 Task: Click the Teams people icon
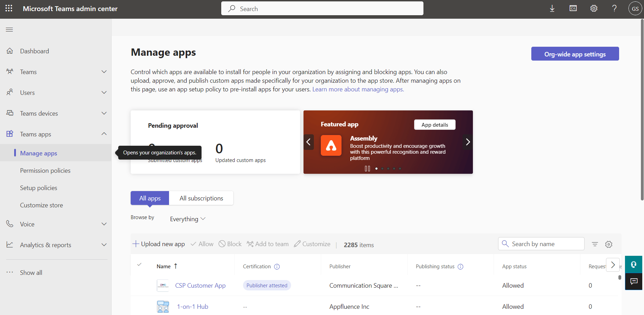[10, 72]
